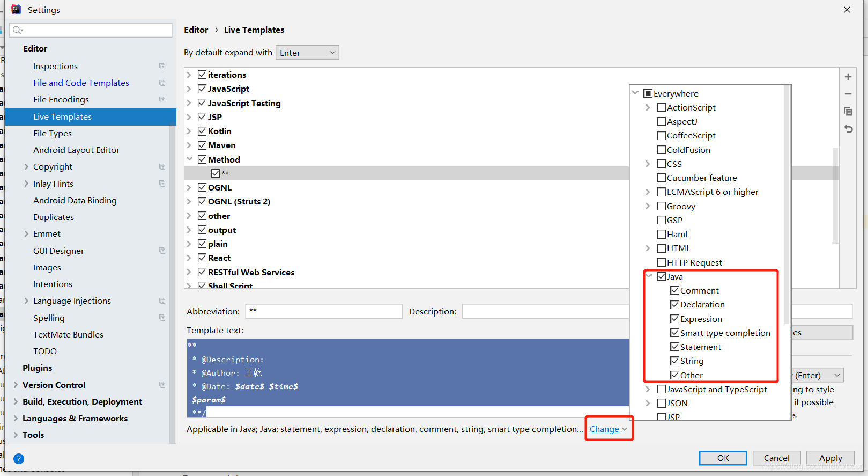
Task: Click the project-level icon beside File Encodings
Action: 162,99
